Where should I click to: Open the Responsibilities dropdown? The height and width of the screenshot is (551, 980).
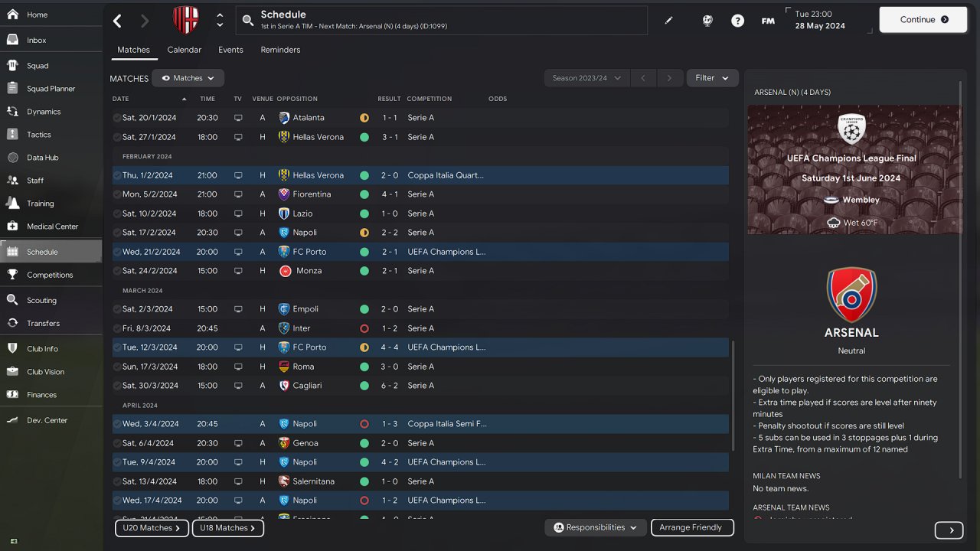tap(595, 527)
